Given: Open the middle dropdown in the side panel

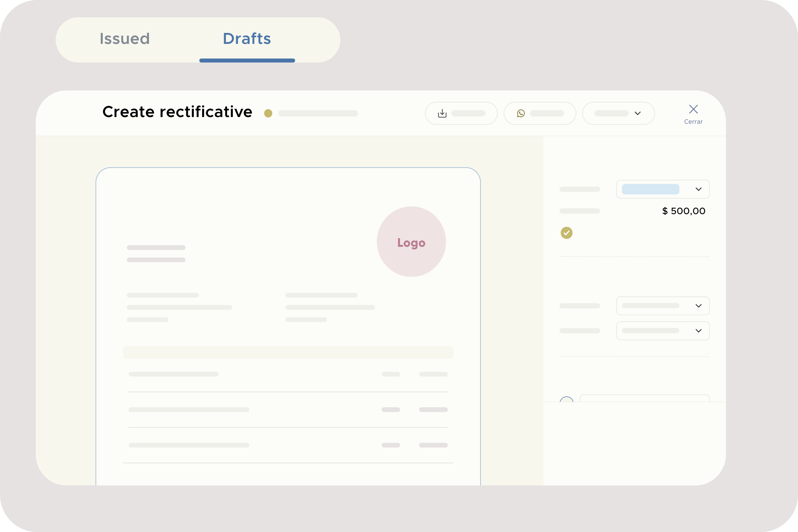Looking at the screenshot, I should tap(662, 305).
